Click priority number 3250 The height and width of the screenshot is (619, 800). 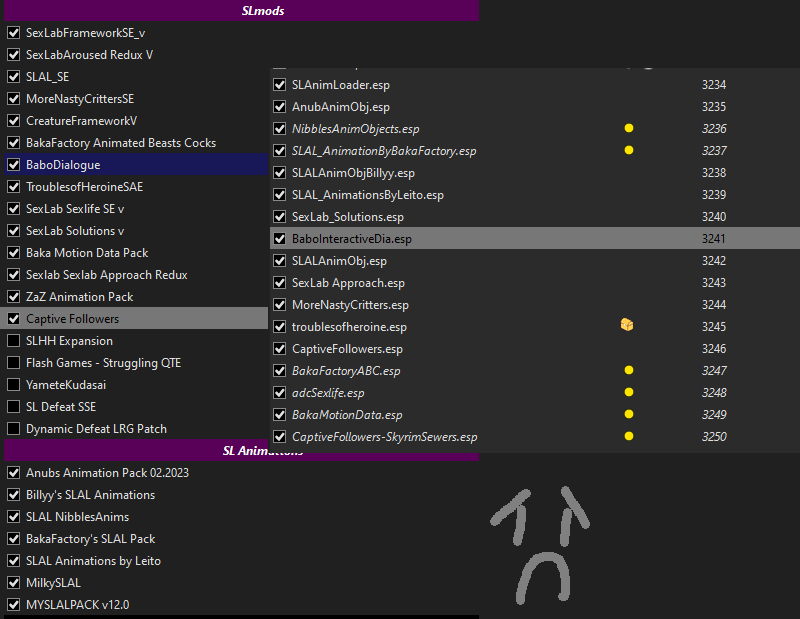click(714, 436)
